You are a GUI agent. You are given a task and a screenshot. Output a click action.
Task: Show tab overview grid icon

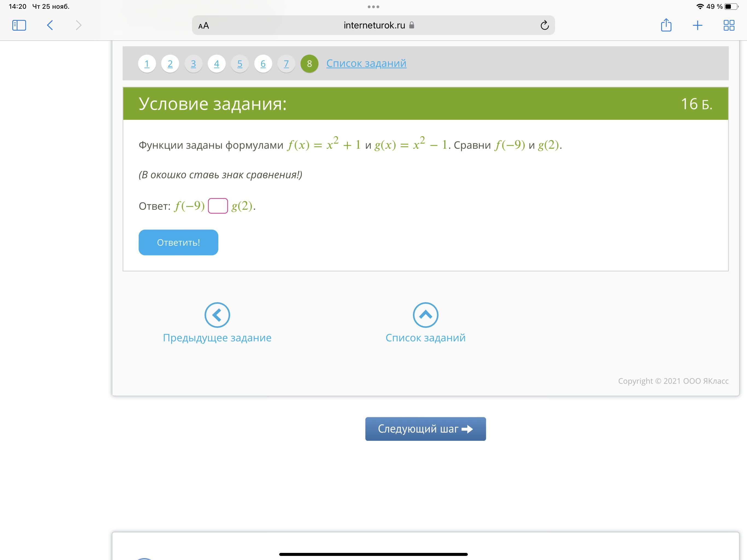click(x=729, y=25)
